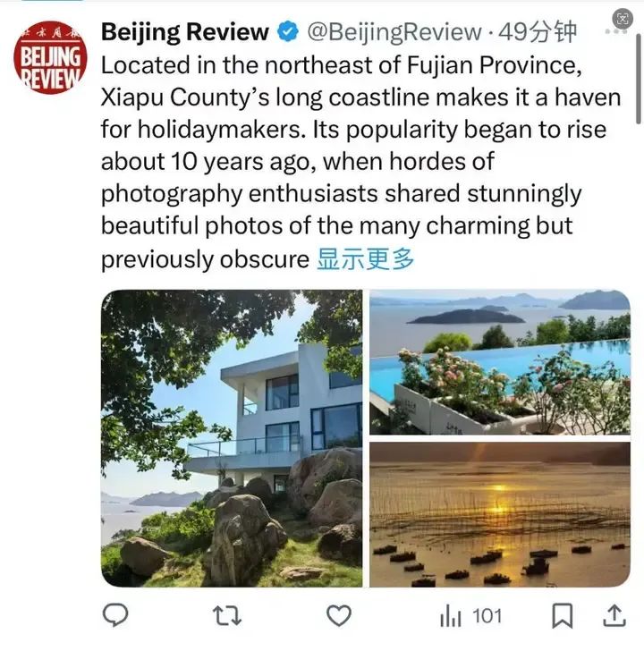Screen dimensions: 644x651
Task: Like the tweet with heart icon
Action: (x=339, y=615)
